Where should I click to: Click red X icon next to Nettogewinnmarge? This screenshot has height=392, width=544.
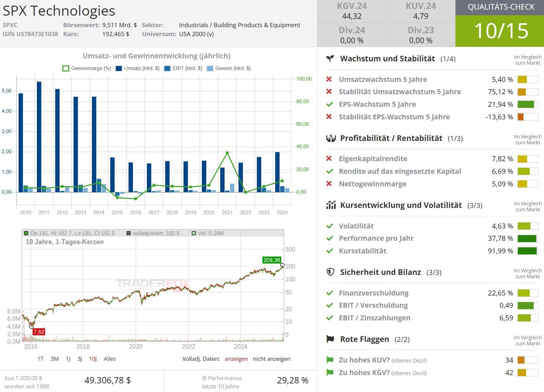[329, 184]
